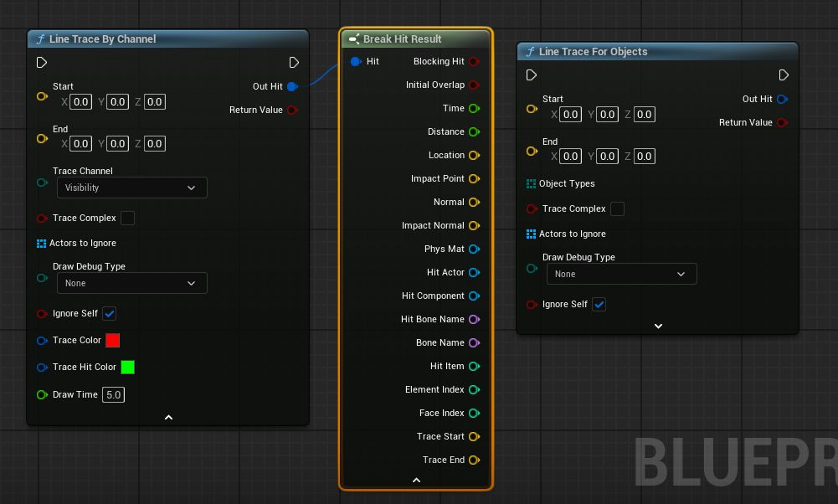The height and width of the screenshot is (504, 838).
Task: Click the Hit Component output pin
Action: (474, 296)
